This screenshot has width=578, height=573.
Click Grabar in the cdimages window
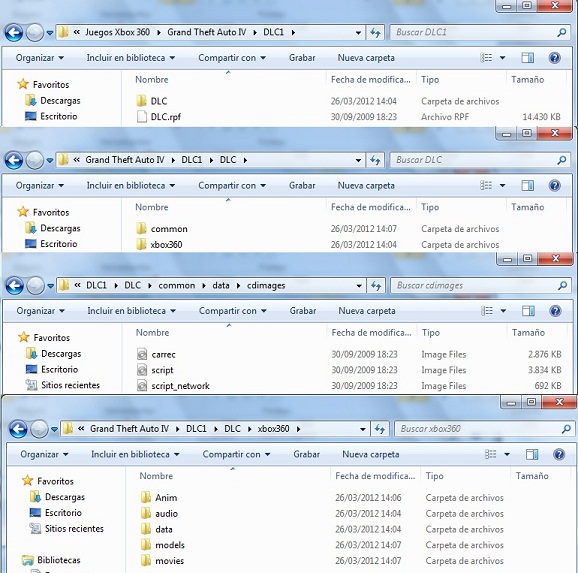pyautogui.click(x=303, y=311)
